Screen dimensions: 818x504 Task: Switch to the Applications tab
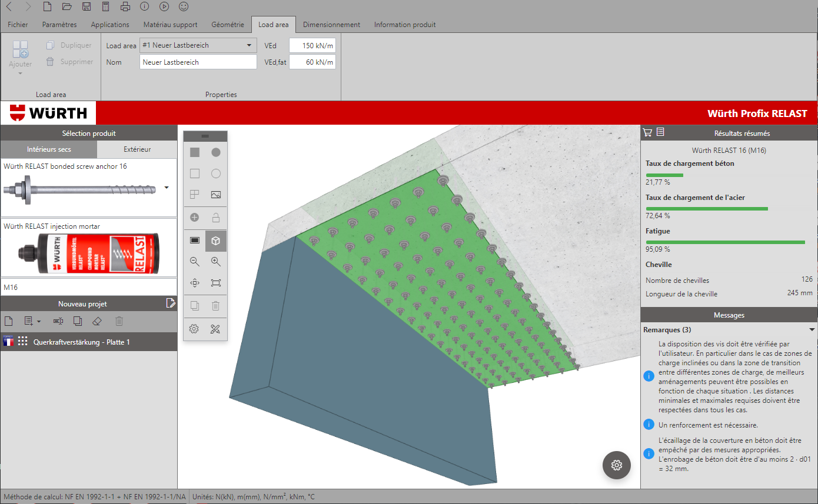click(x=110, y=25)
